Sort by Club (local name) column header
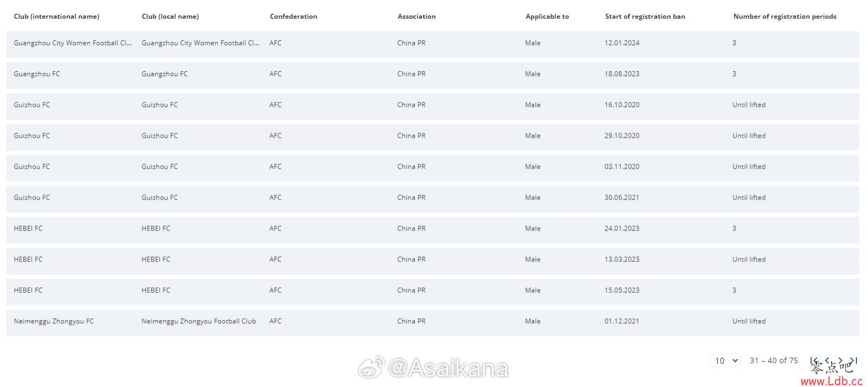Viewport: 868px width, 387px height. pos(170,17)
